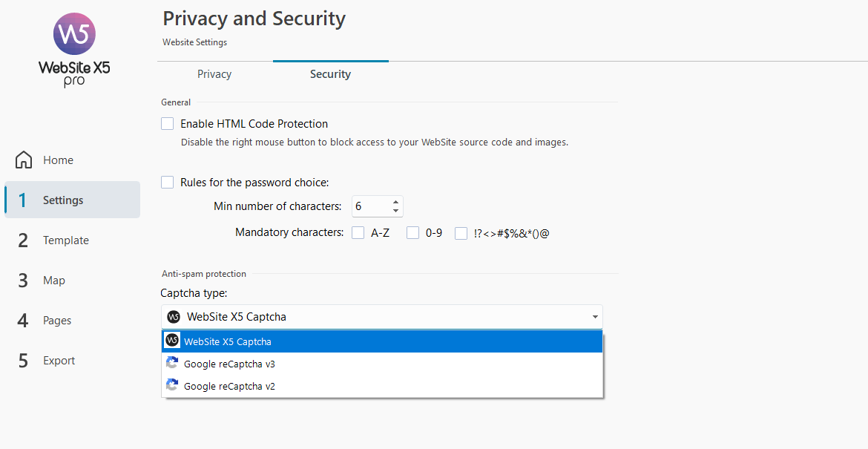Click the WebSite X5 Captcha option icon
868x449 pixels.
172,341
